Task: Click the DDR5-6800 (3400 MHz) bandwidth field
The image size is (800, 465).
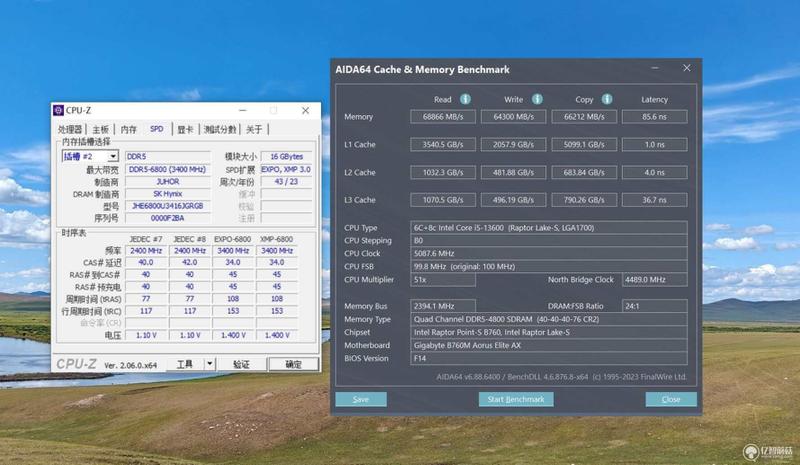Action: pos(168,169)
